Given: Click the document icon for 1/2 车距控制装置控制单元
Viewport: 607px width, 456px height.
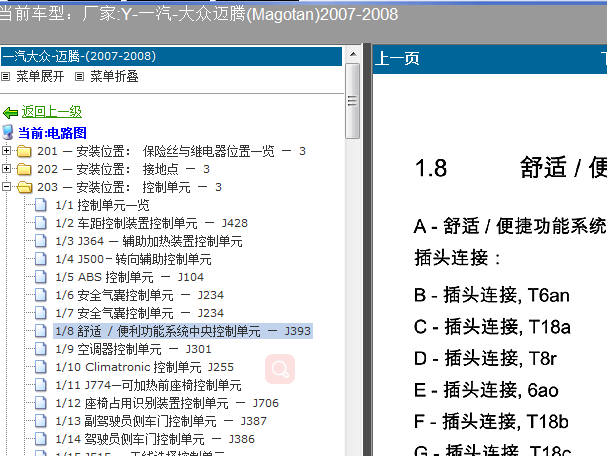Looking at the screenshot, I should point(41,223).
